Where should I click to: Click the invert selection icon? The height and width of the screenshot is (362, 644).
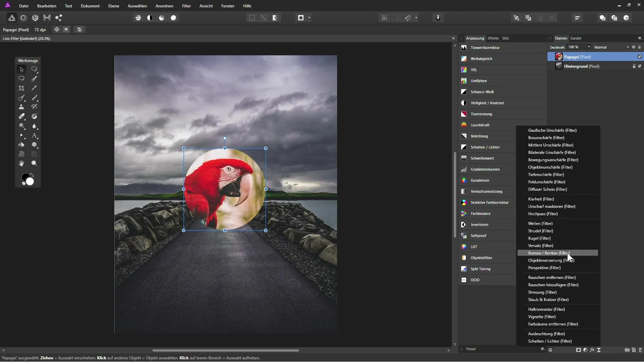tap(275, 18)
